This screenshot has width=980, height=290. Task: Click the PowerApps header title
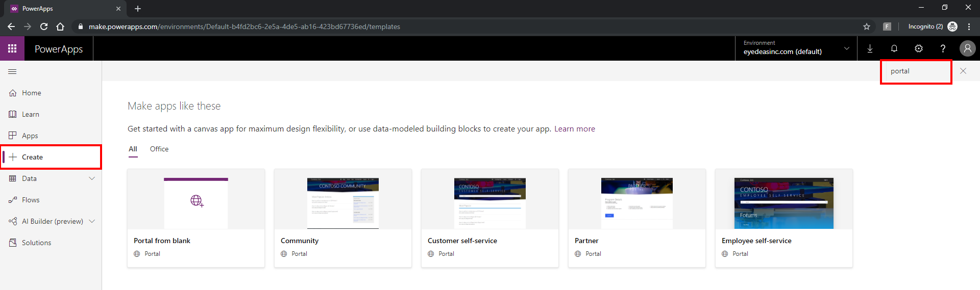pyautogui.click(x=59, y=49)
